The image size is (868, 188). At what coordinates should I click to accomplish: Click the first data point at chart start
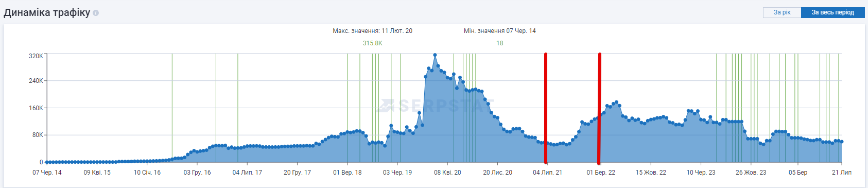tap(47, 162)
